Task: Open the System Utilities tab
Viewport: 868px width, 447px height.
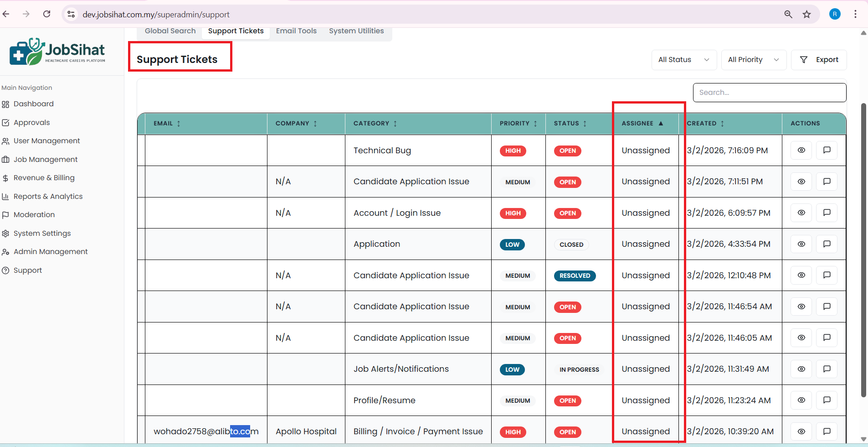Action: point(356,31)
